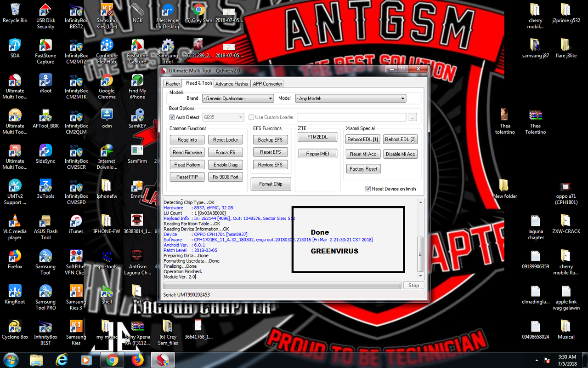588x368 pixels.
Task: Open the NCK desktop shortcut
Action: pos(137,13)
